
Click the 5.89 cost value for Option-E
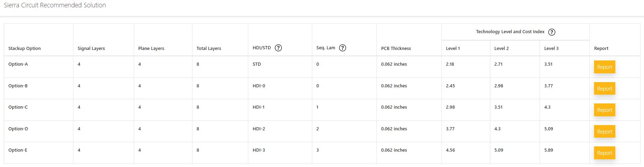tap(549, 150)
